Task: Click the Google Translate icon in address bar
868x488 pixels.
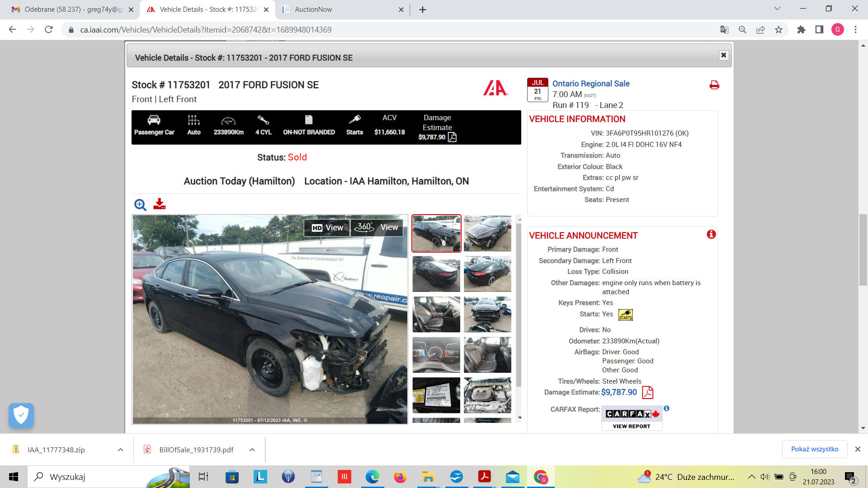Action: pos(724,30)
